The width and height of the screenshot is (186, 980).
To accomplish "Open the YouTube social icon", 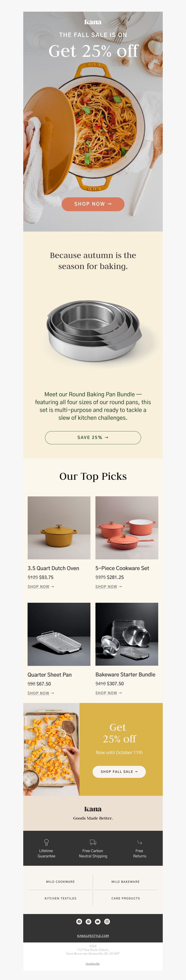I will [98, 921].
